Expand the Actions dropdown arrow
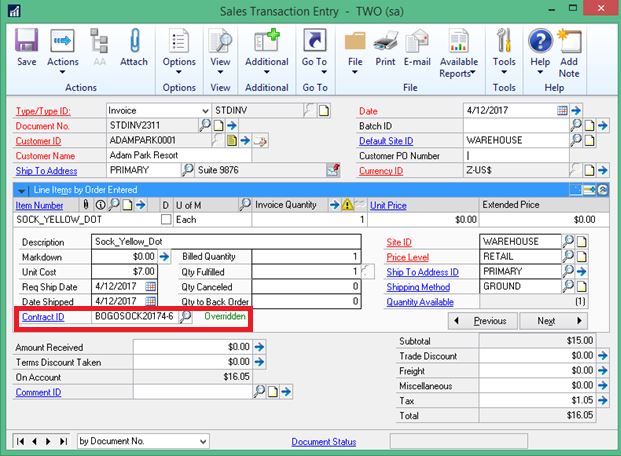 click(62, 72)
